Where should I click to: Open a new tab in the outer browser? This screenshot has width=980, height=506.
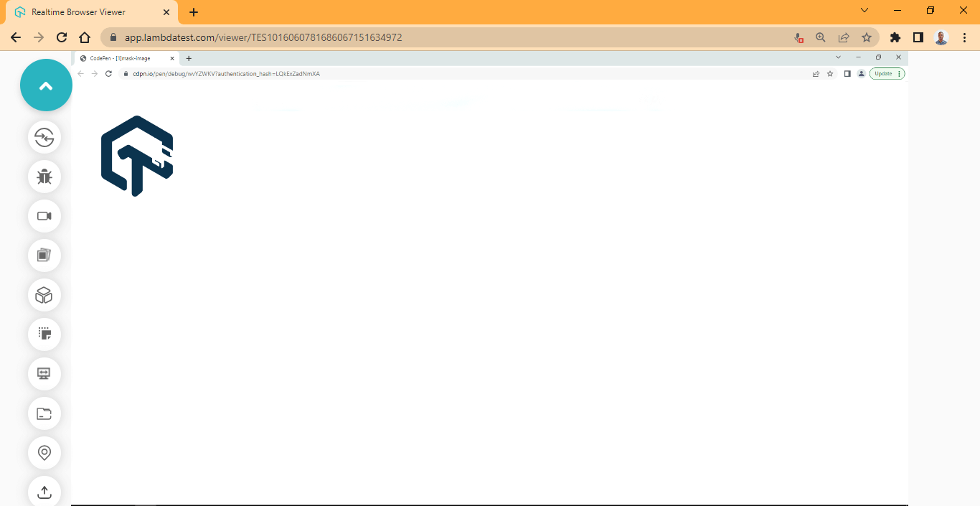tap(194, 12)
